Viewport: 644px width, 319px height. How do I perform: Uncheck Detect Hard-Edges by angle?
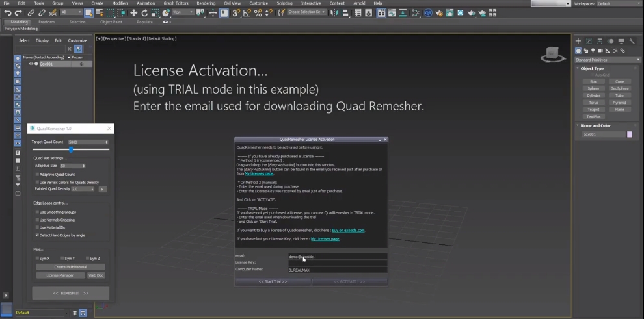[x=37, y=235]
